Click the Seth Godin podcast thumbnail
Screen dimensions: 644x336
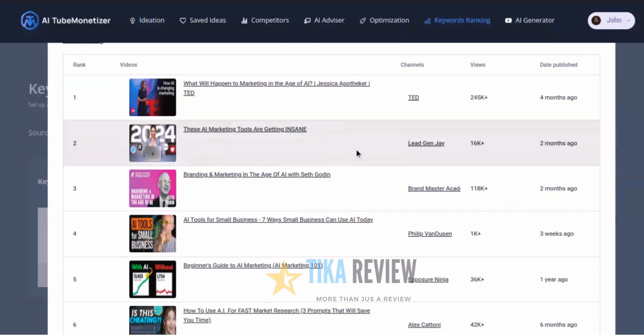152,188
